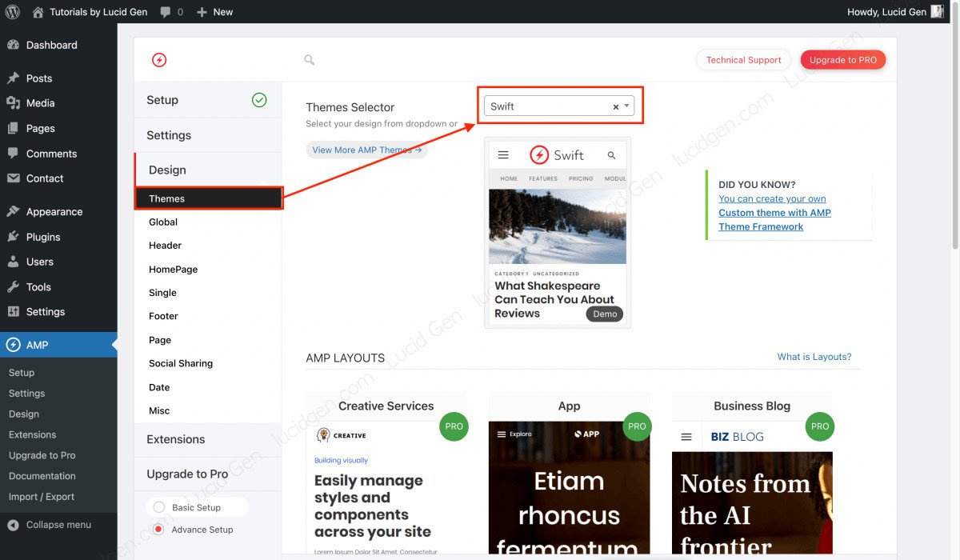Expand the Settings section in plugin panel

pyautogui.click(x=208, y=135)
